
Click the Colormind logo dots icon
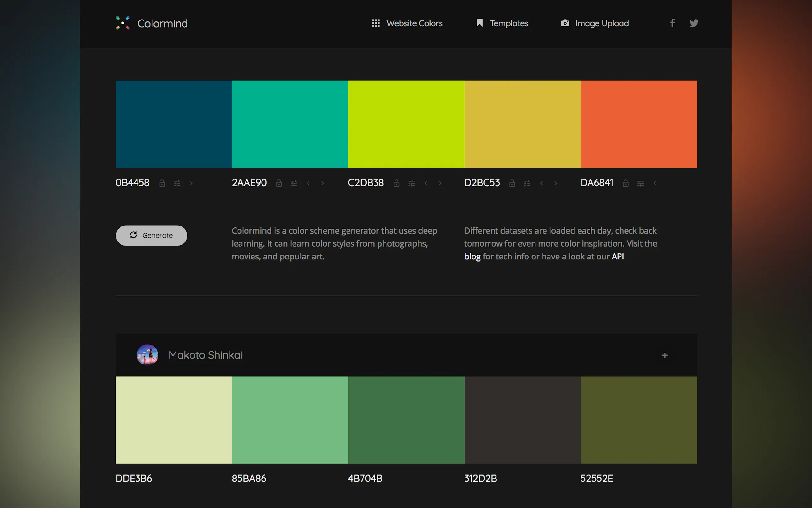123,23
